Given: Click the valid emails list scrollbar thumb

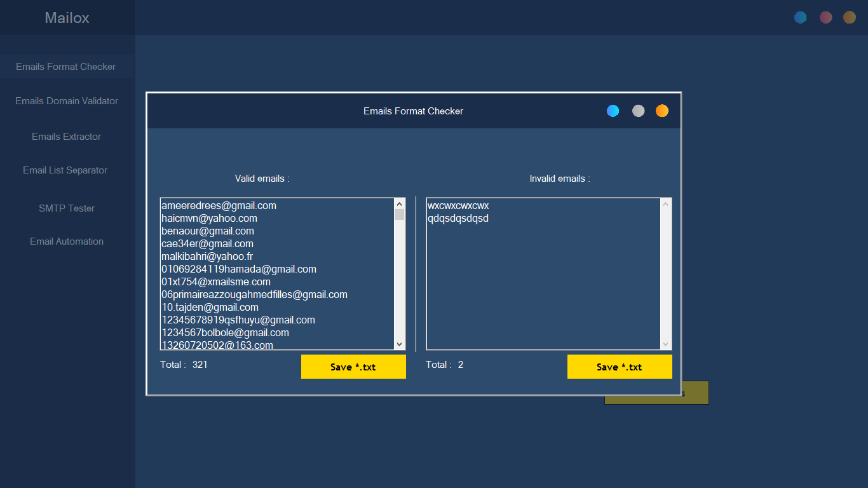Looking at the screenshot, I should coord(399,216).
